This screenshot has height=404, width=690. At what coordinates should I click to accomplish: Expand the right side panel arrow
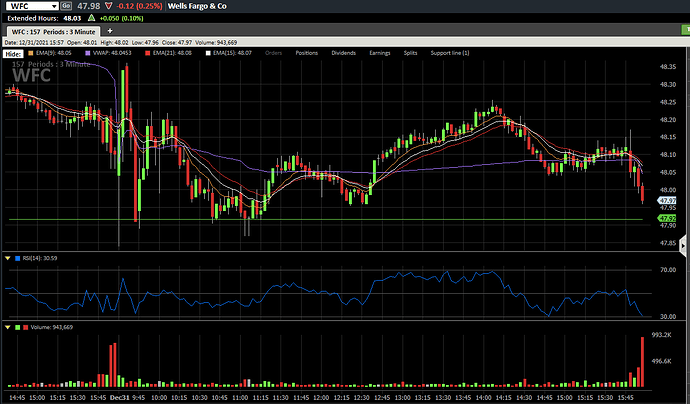click(x=683, y=246)
